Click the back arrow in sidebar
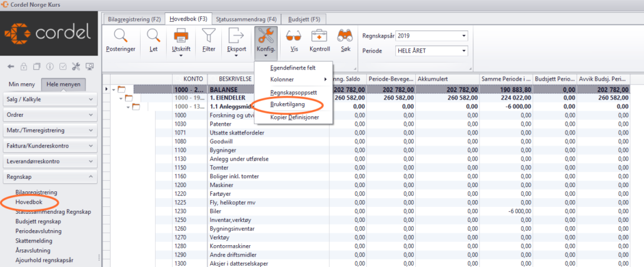Screen dimensions: 644x267 pos(11,66)
